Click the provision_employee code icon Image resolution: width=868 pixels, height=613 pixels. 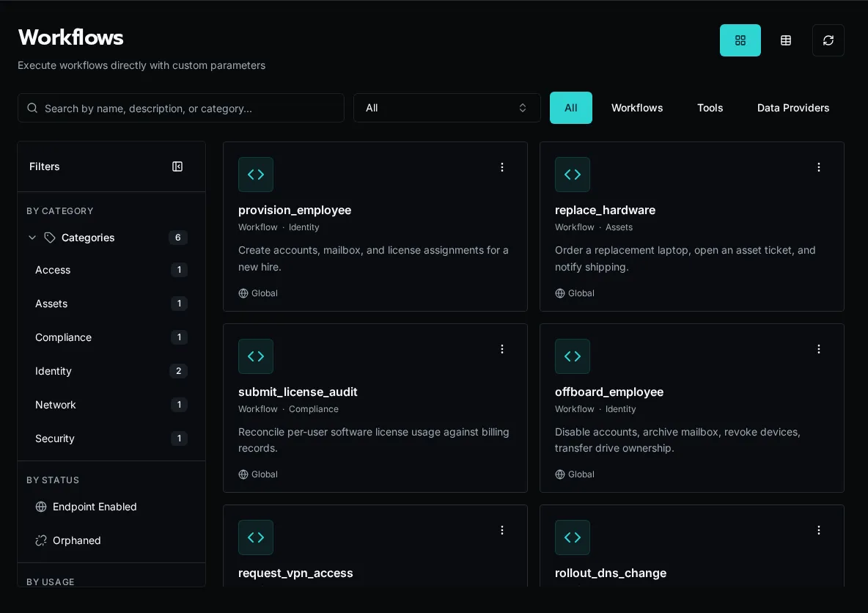point(256,175)
